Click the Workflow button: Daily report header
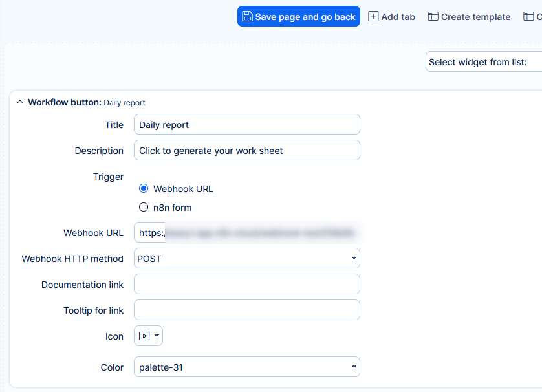 click(87, 102)
